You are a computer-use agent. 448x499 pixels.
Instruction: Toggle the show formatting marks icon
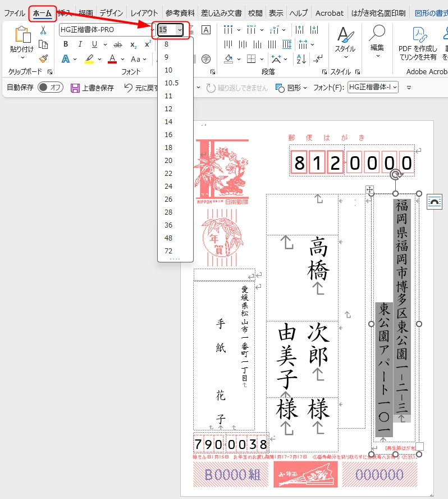[318, 59]
